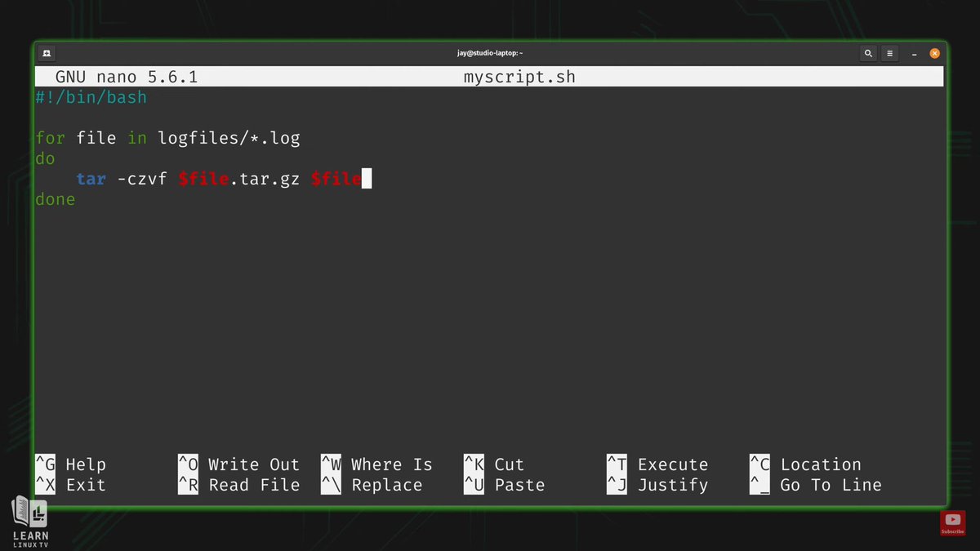Click the 'done' keyword line
The image size is (980, 551).
(x=56, y=199)
